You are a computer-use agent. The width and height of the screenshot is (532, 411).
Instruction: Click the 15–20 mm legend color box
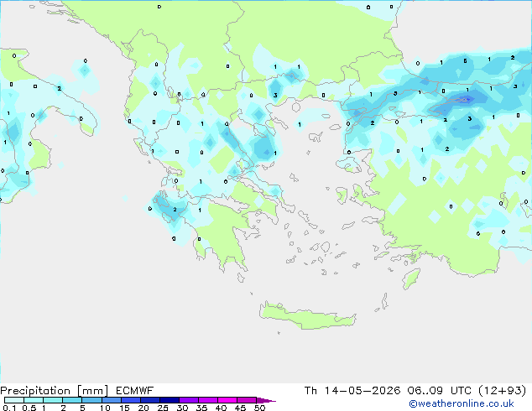(x=130, y=400)
